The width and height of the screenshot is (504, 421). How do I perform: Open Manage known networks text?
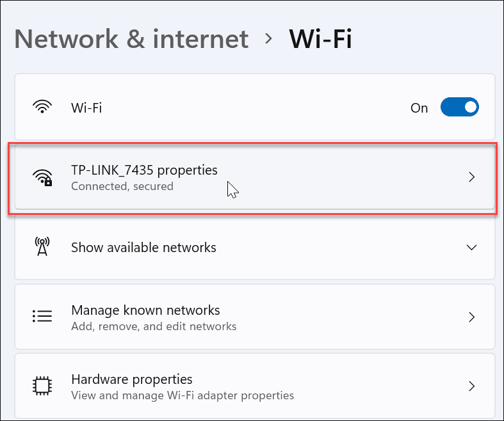145,310
